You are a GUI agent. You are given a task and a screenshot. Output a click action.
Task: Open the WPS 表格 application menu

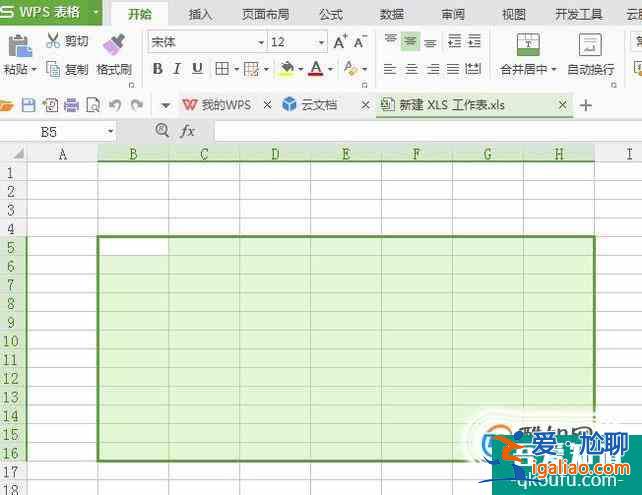pyautogui.click(x=49, y=12)
